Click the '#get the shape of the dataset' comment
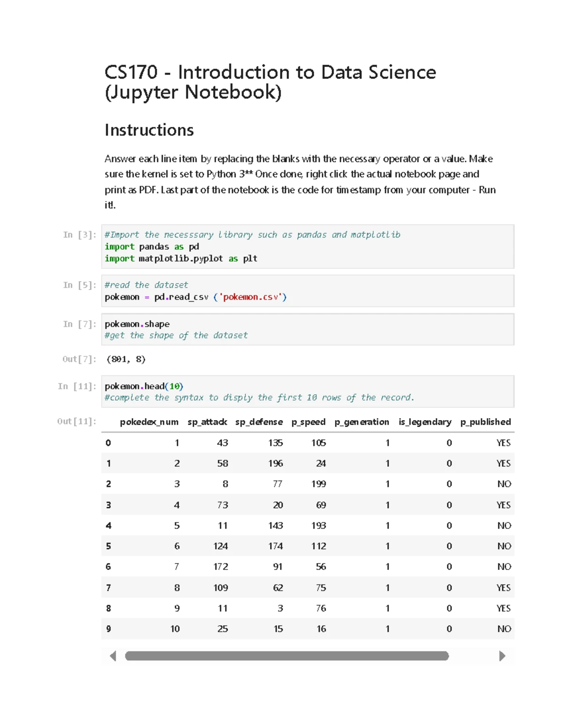Screen dimensions: 563x728 point(176,336)
